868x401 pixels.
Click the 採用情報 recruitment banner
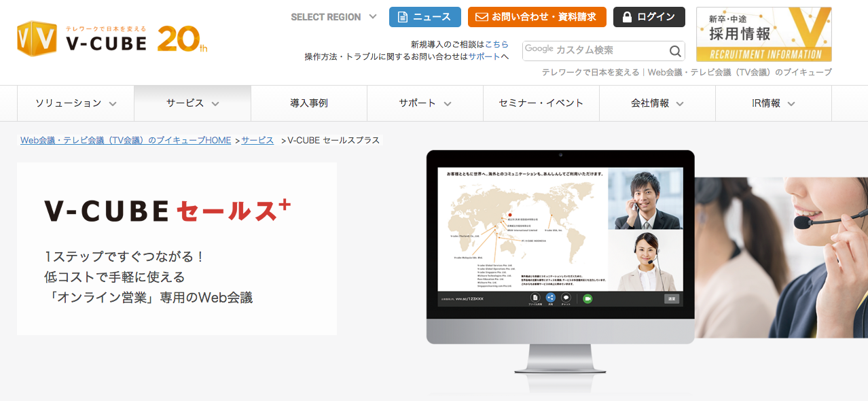pyautogui.click(x=764, y=35)
